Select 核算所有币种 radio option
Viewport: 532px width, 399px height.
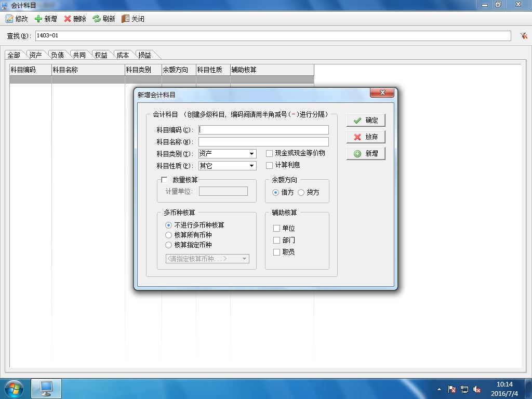(168, 235)
